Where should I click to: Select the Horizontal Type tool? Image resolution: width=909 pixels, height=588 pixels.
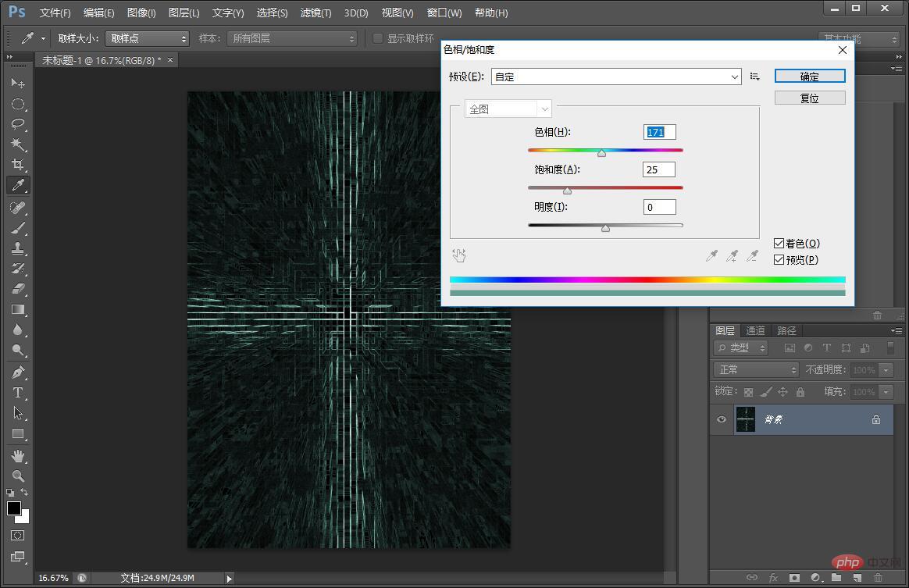pyautogui.click(x=18, y=393)
